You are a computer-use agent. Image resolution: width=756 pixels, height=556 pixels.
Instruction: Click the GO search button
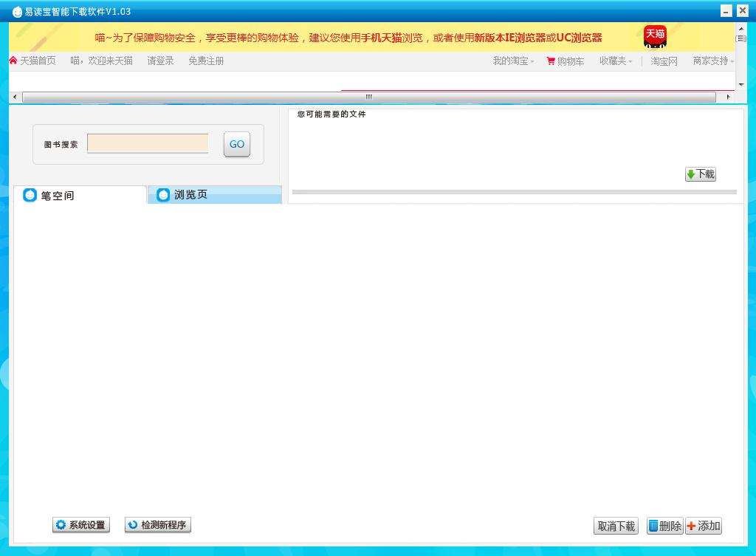pos(237,144)
